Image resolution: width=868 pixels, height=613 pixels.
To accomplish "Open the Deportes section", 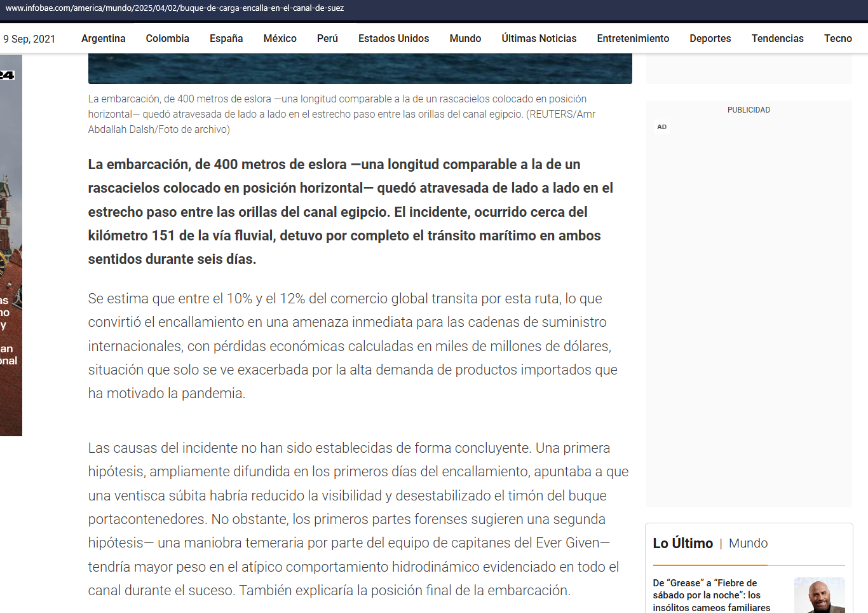I will 710,38.
